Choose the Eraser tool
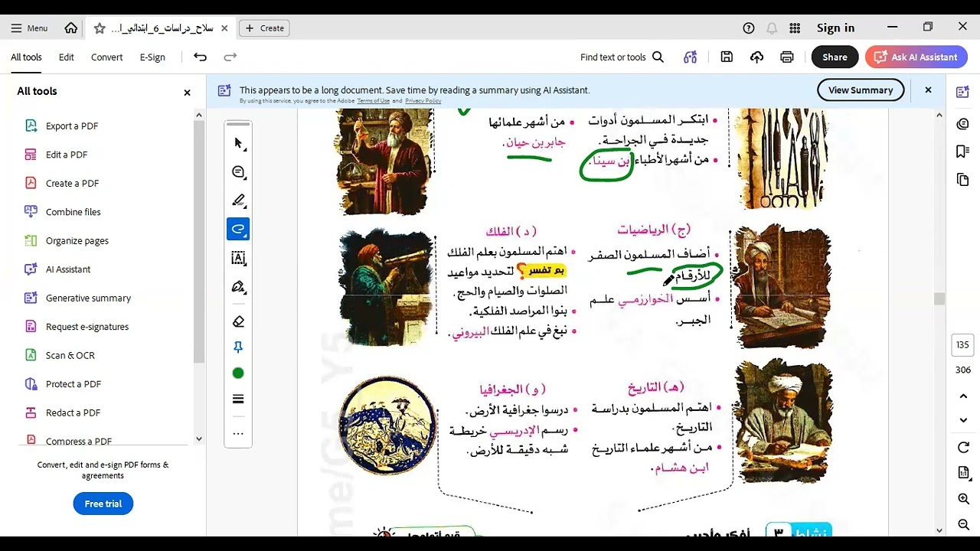 (x=238, y=321)
